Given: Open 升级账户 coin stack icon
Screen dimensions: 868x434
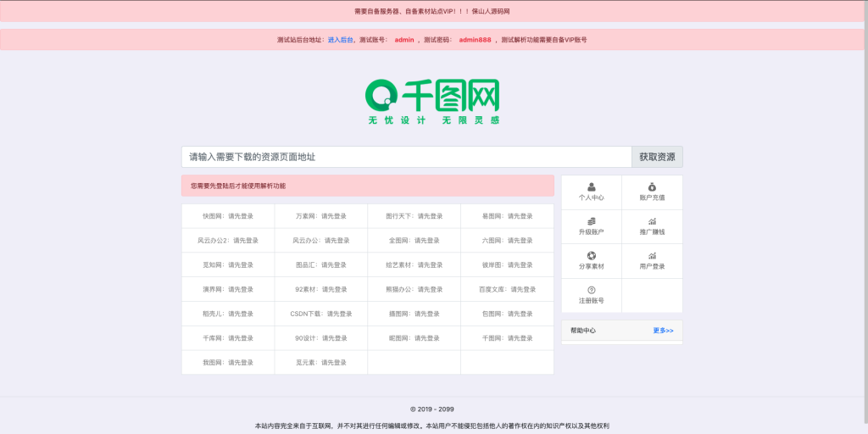Looking at the screenshot, I should coord(591,221).
